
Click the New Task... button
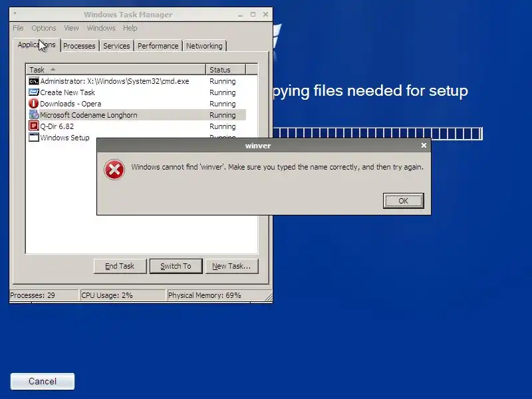[231, 266]
